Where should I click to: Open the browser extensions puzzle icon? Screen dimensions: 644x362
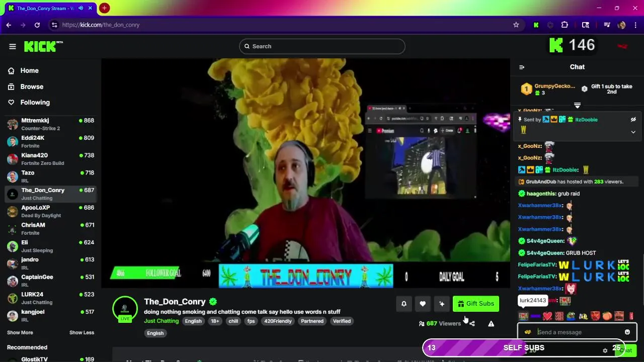point(565,25)
